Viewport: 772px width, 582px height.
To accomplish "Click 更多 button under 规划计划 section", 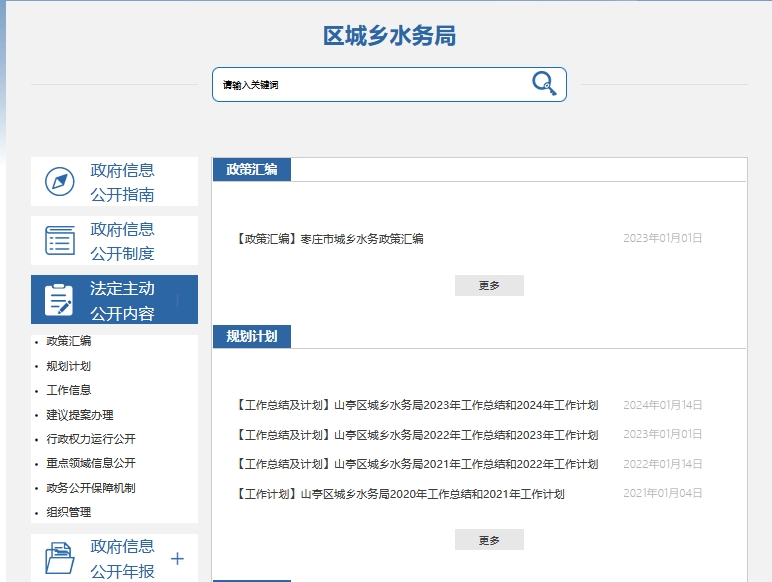I will pos(489,540).
